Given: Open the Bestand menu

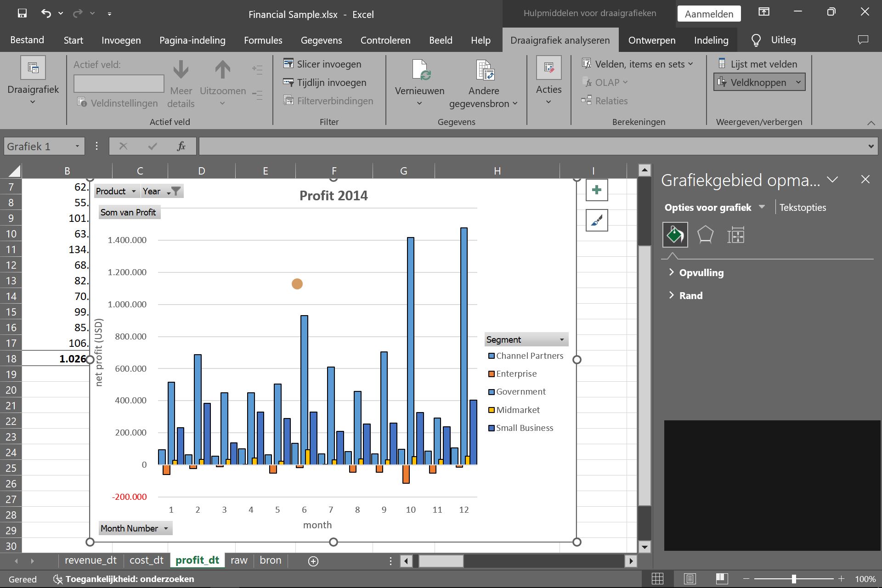Looking at the screenshot, I should [27, 40].
